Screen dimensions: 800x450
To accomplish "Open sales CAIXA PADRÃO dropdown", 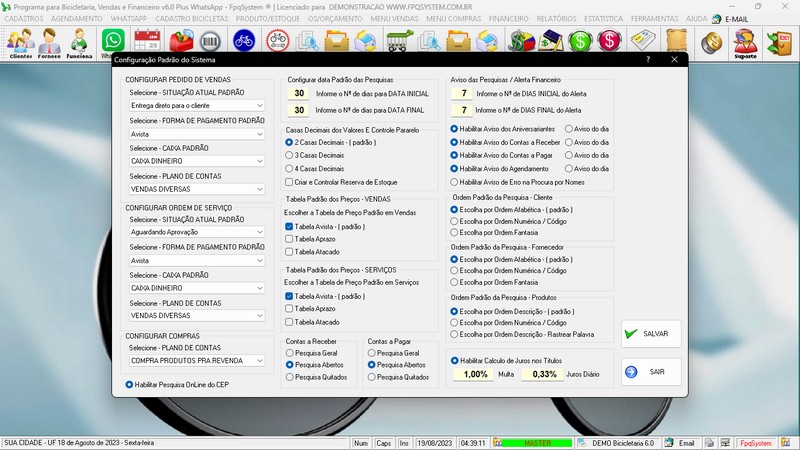I will [197, 161].
